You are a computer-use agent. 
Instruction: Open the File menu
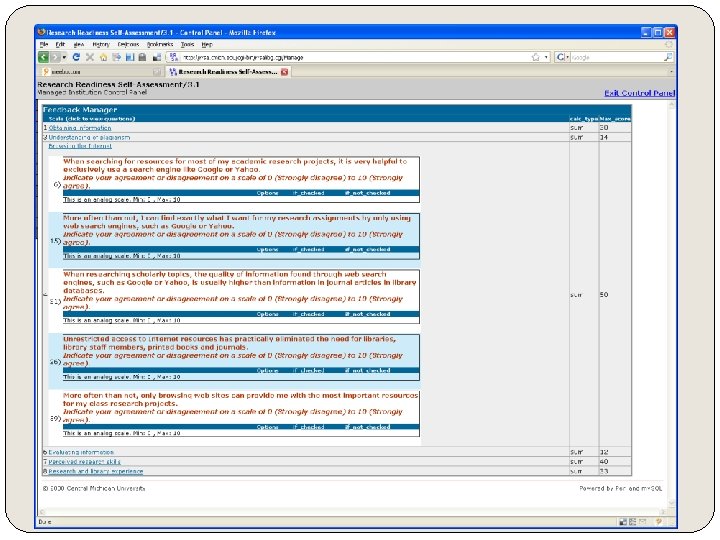pyautogui.click(x=44, y=45)
